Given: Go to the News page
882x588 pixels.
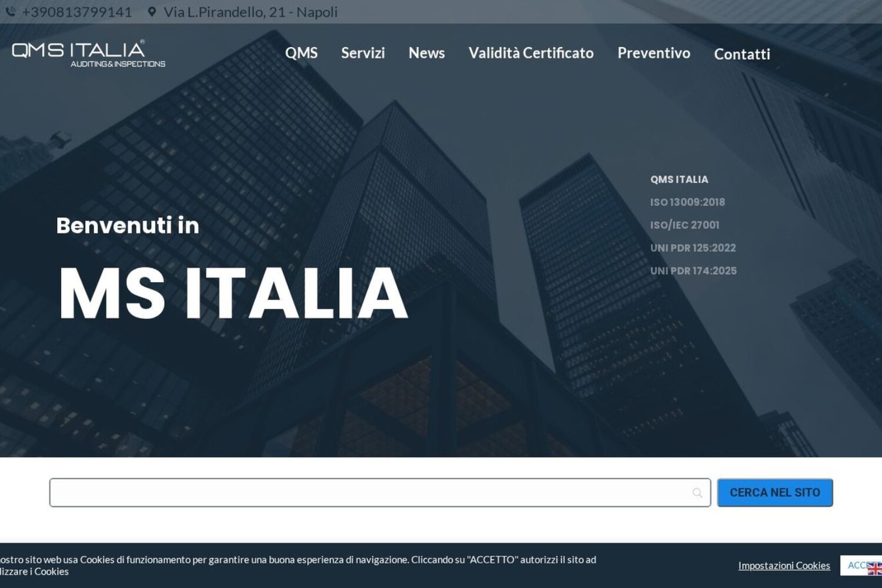Looking at the screenshot, I should (x=426, y=53).
